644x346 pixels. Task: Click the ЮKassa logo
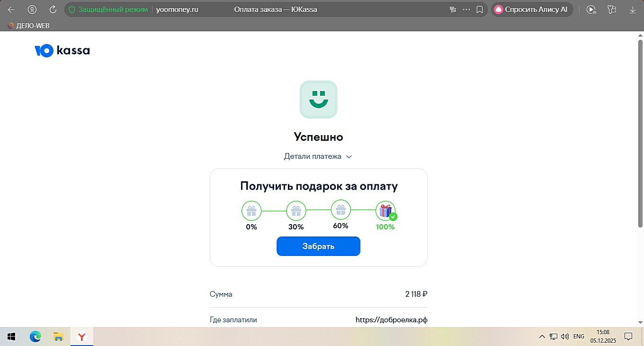pyautogui.click(x=62, y=50)
